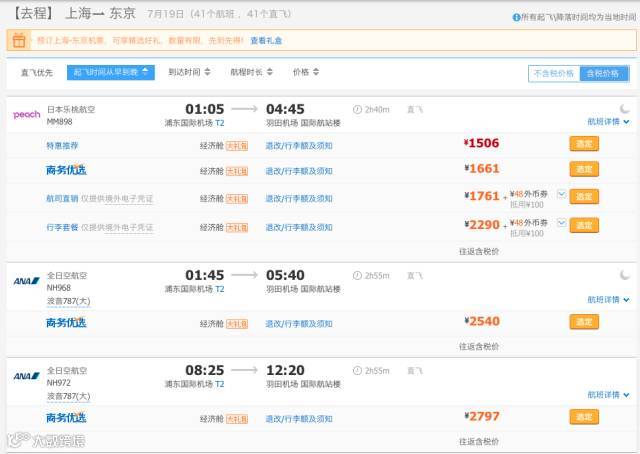This screenshot has height=454, width=640.
Task: Click departure time 01:05
Action: [204, 109]
